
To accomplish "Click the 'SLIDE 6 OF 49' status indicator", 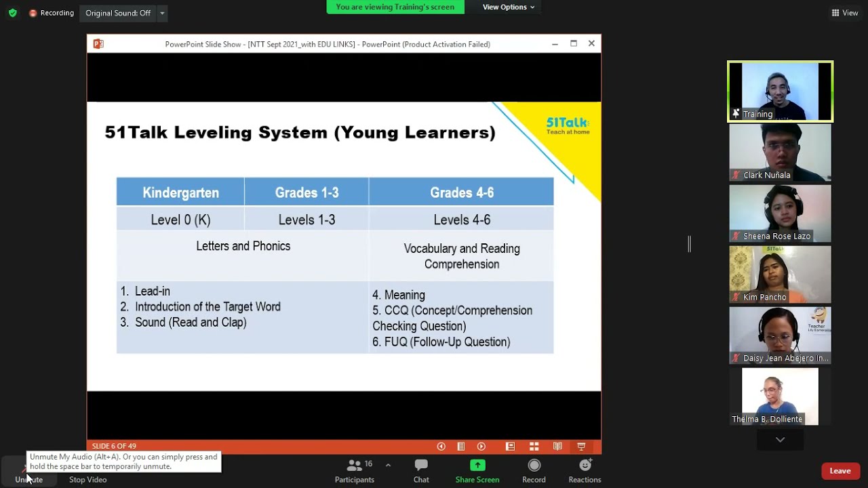I will (114, 446).
